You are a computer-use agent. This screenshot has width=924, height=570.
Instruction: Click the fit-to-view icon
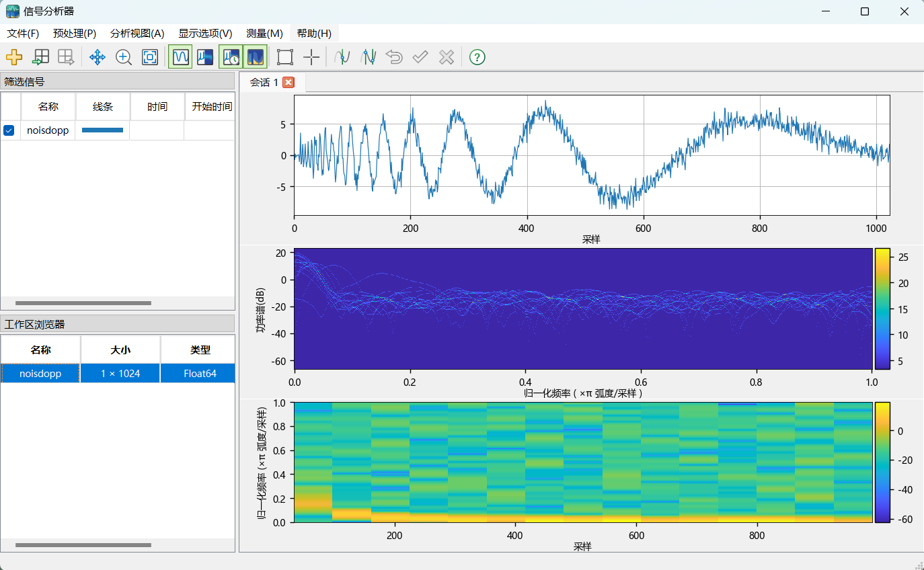[x=150, y=57]
